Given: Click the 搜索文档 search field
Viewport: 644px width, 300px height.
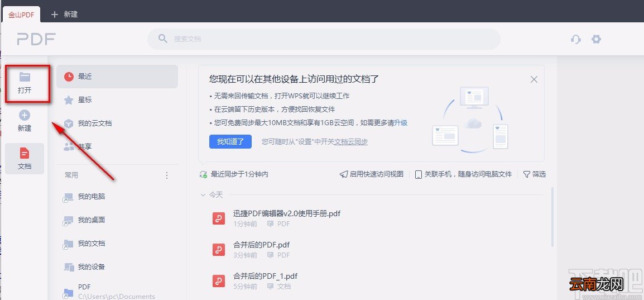Looking at the screenshot, I should tap(324, 39).
